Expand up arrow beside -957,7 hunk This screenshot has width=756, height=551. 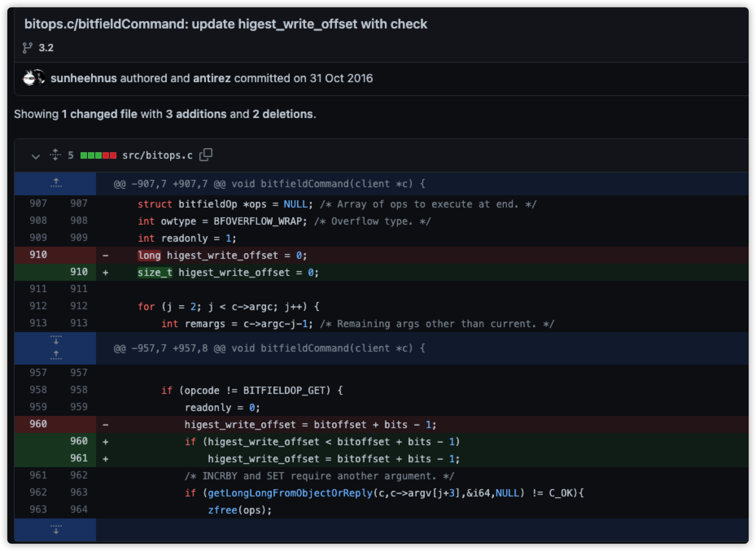(x=56, y=355)
